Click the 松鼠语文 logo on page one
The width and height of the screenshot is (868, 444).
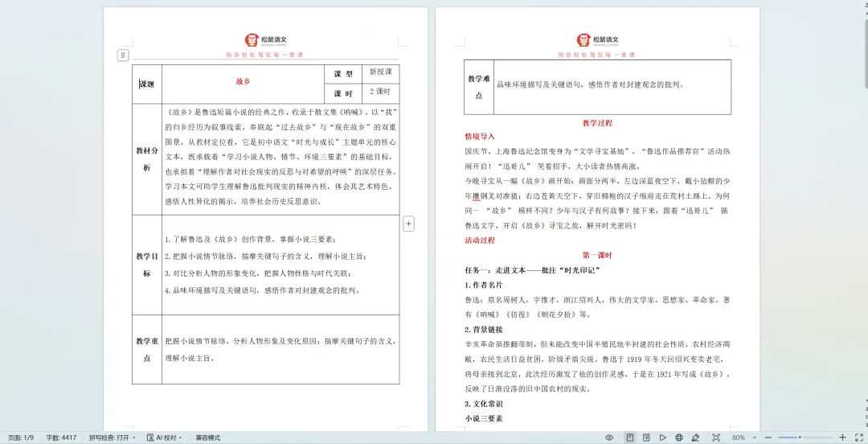point(266,40)
